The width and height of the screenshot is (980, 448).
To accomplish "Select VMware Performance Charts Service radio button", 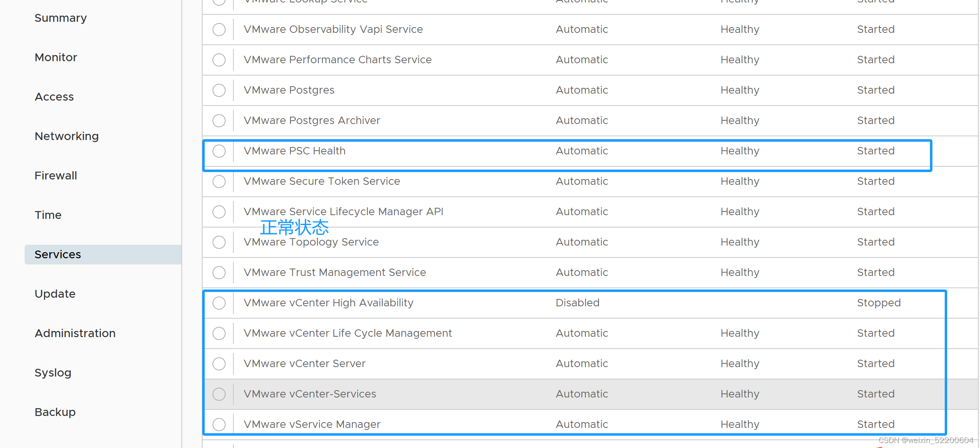I will click(219, 60).
